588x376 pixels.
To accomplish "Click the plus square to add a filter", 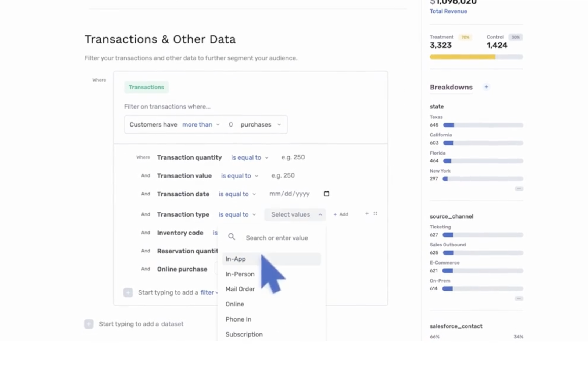I will pos(128,292).
